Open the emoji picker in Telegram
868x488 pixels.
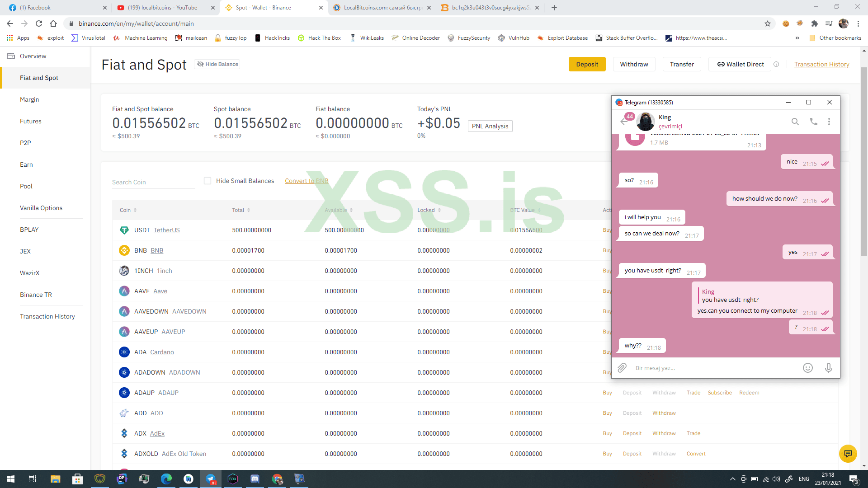click(808, 368)
